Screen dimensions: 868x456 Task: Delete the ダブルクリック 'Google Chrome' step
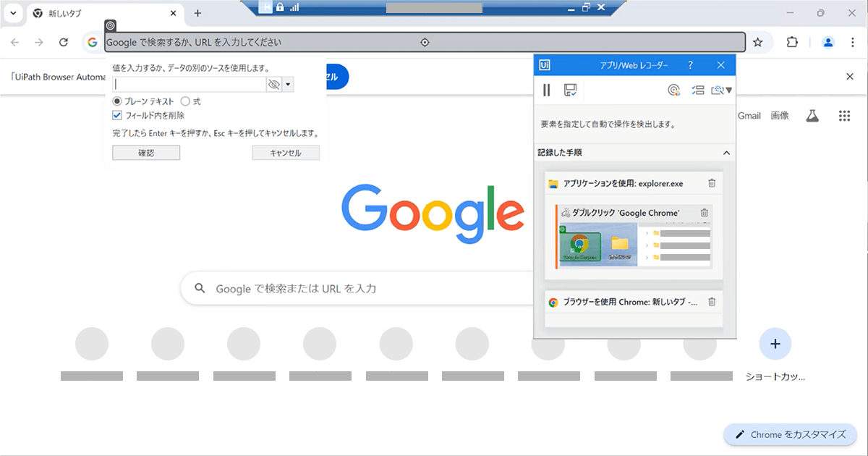click(705, 213)
